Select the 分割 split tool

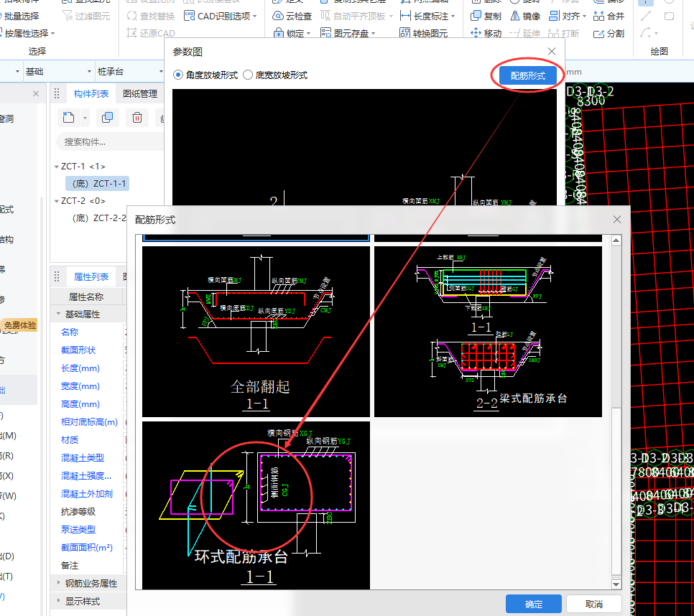[609, 33]
